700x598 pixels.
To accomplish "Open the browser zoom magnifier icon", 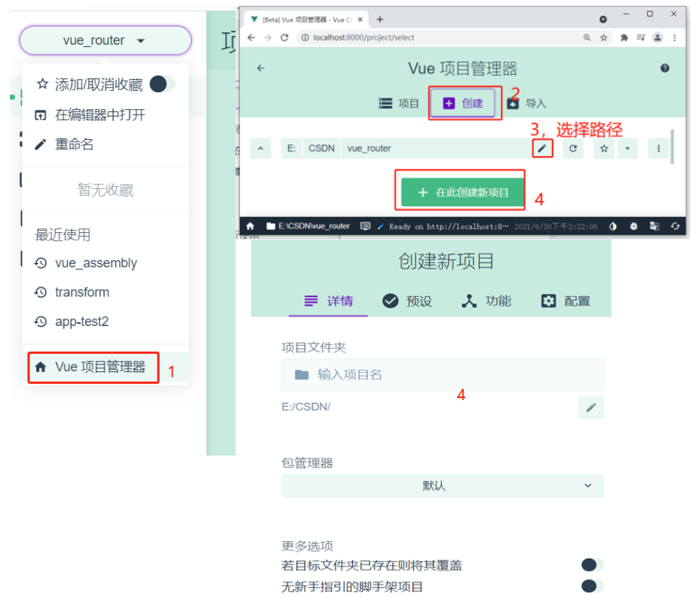I will [x=587, y=38].
